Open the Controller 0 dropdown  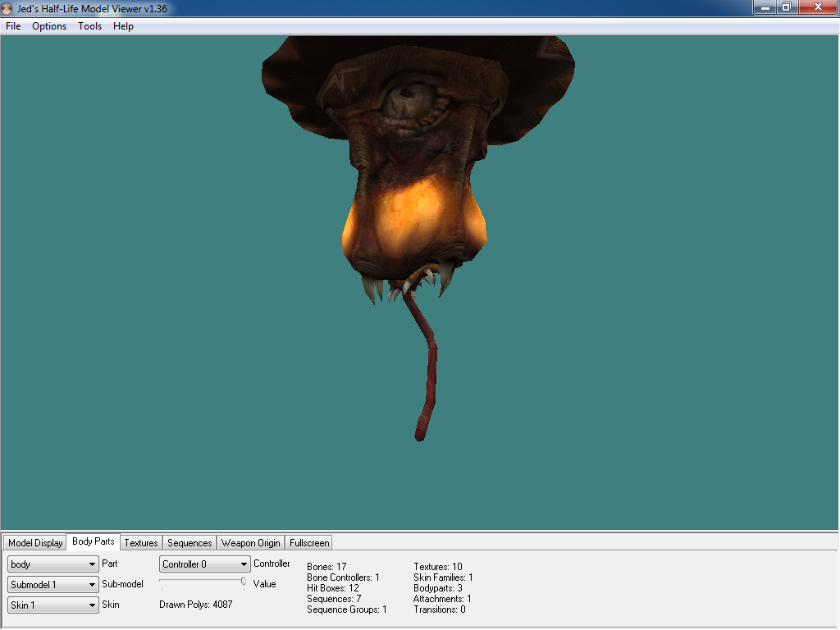tap(204, 564)
